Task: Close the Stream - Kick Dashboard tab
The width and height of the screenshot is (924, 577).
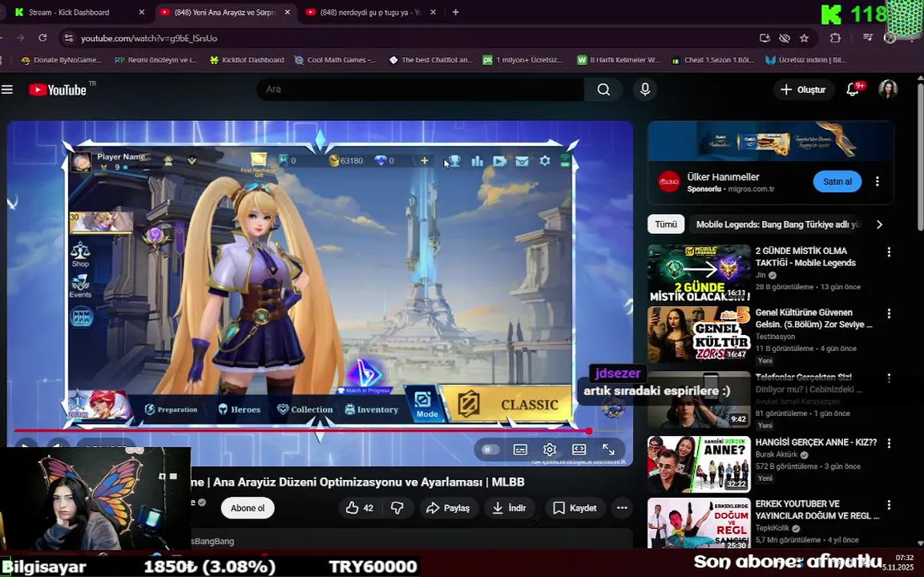Action: tap(141, 12)
